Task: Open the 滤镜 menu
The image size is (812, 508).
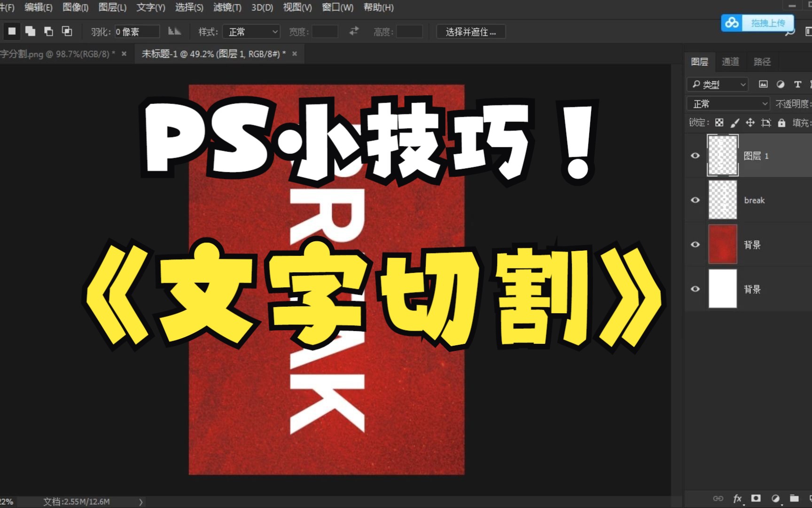Action: point(227,8)
